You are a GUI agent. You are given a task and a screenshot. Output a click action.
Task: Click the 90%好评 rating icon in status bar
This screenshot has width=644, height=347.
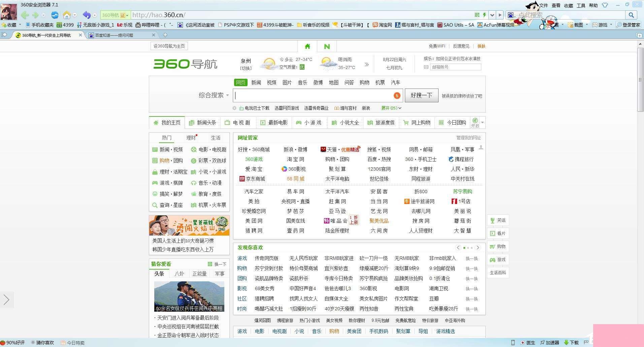pos(3,343)
